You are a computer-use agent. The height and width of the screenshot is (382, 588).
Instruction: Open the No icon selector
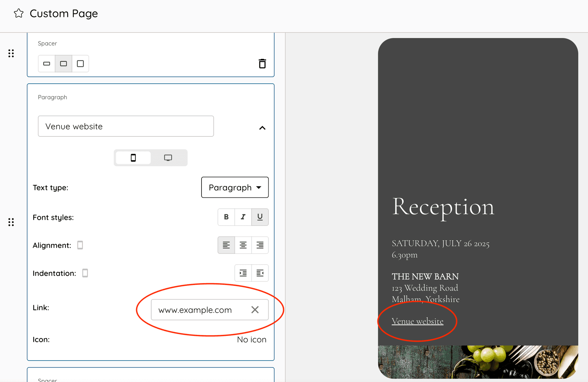pos(251,339)
